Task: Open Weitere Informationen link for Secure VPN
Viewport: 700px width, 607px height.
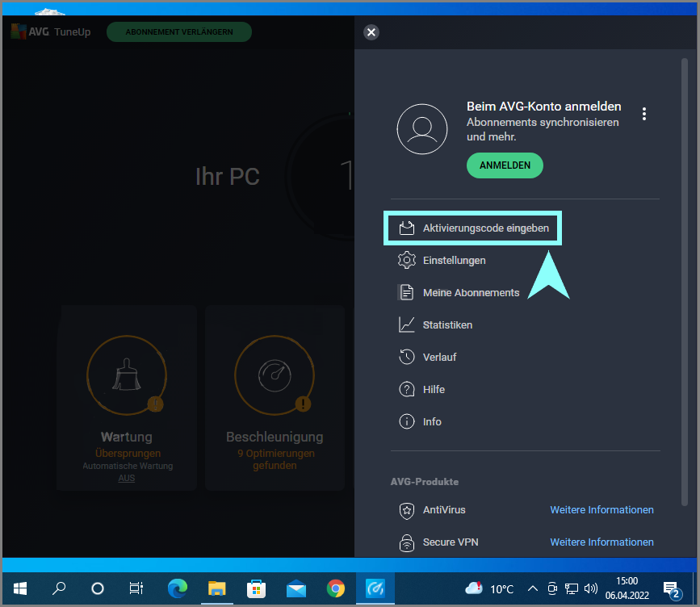Action: click(x=601, y=542)
